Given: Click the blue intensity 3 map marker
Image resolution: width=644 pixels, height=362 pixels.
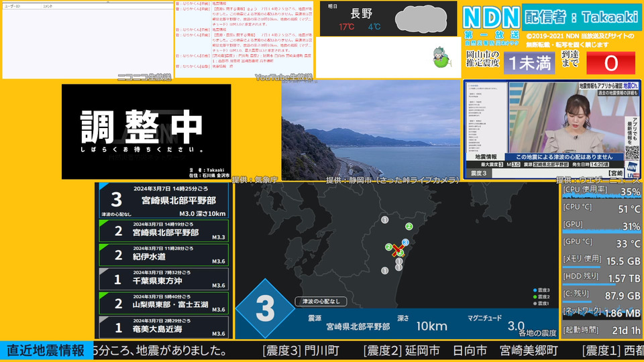Looking at the screenshot, I should coord(405,243).
